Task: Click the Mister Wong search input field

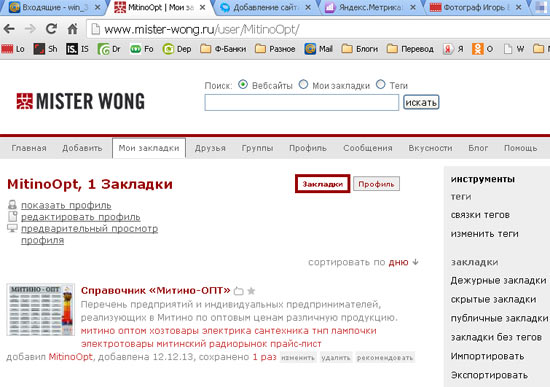Action: tap(302, 103)
